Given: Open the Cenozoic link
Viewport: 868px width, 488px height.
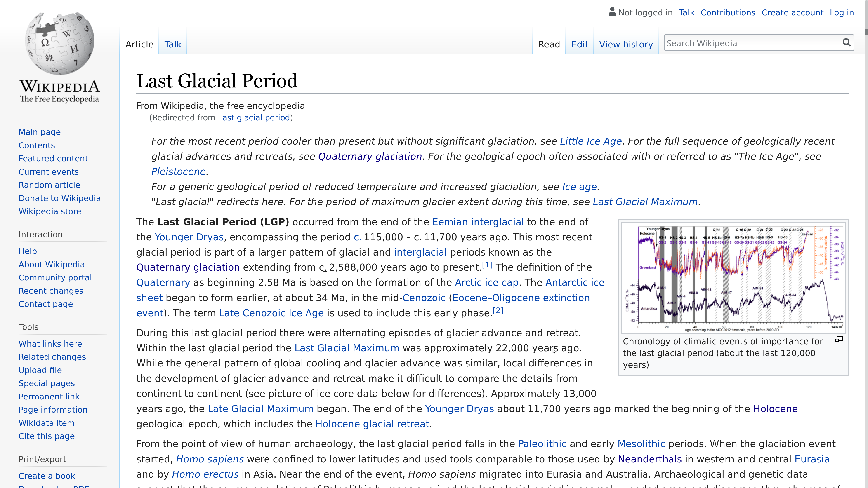Looking at the screenshot, I should (424, 298).
